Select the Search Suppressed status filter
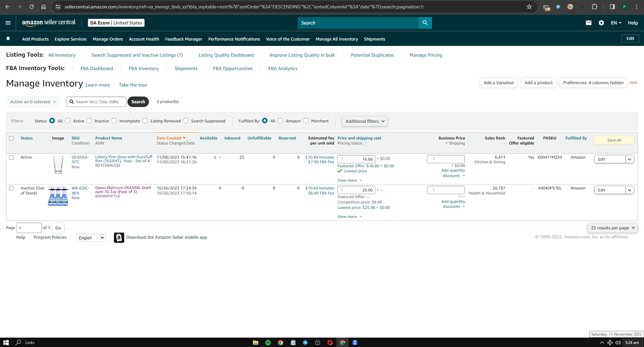Viewport: 644px width, 347px height. point(186,121)
